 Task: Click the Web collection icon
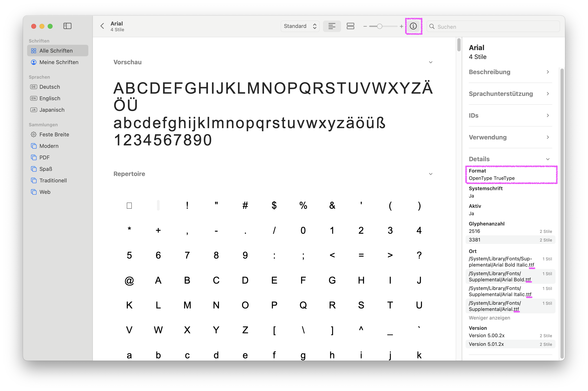coord(34,192)
